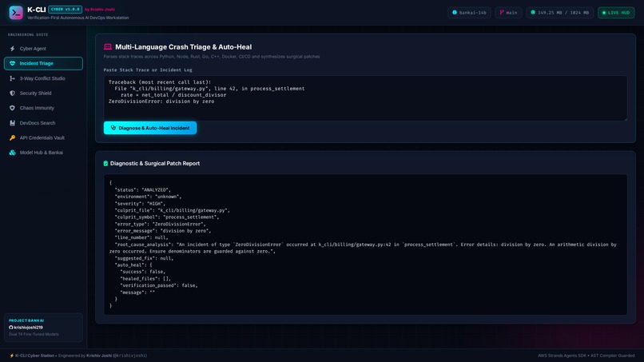Go to Security Shield
644x362 pixels.
coord(43,93)
